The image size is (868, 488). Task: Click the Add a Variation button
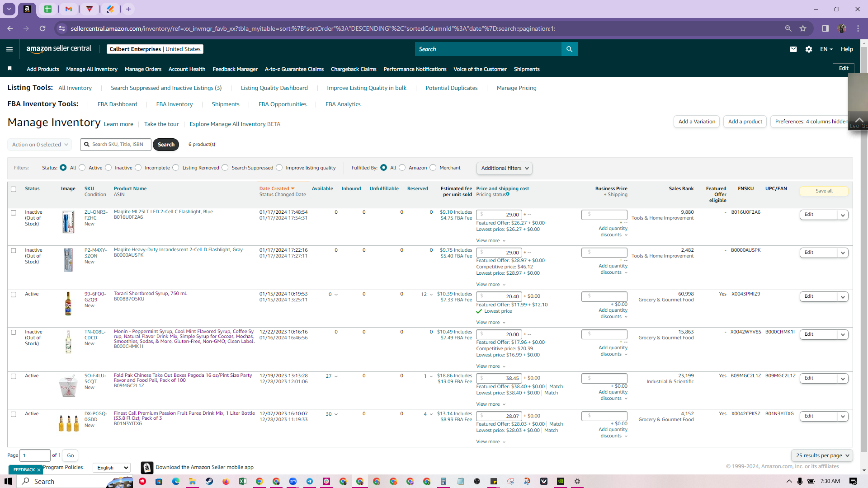(697, 122)
